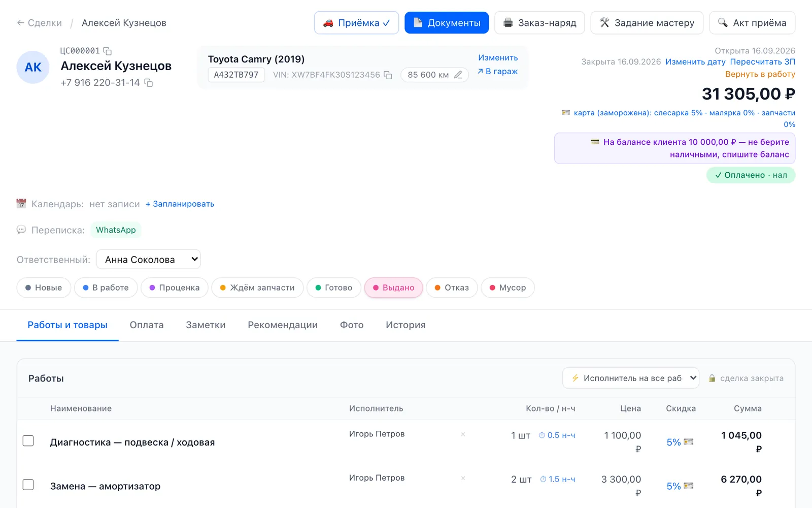This screenshot has width=812, height=508.
Task: Open the История tab
Action: [x=405, y=325]
